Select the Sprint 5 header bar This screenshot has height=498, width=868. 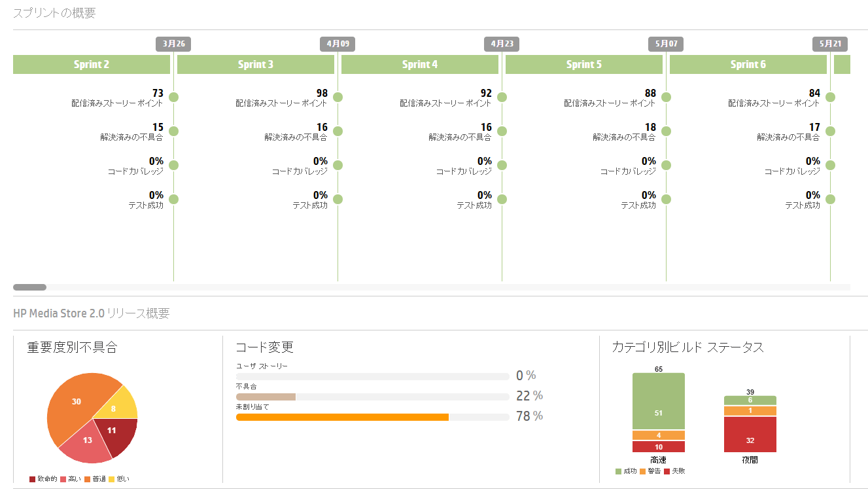(584, 64)
